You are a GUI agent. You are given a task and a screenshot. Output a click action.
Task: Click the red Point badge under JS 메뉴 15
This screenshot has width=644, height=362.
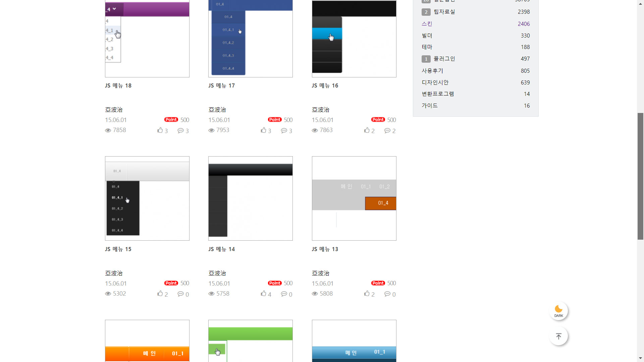[x=171, y=283]
